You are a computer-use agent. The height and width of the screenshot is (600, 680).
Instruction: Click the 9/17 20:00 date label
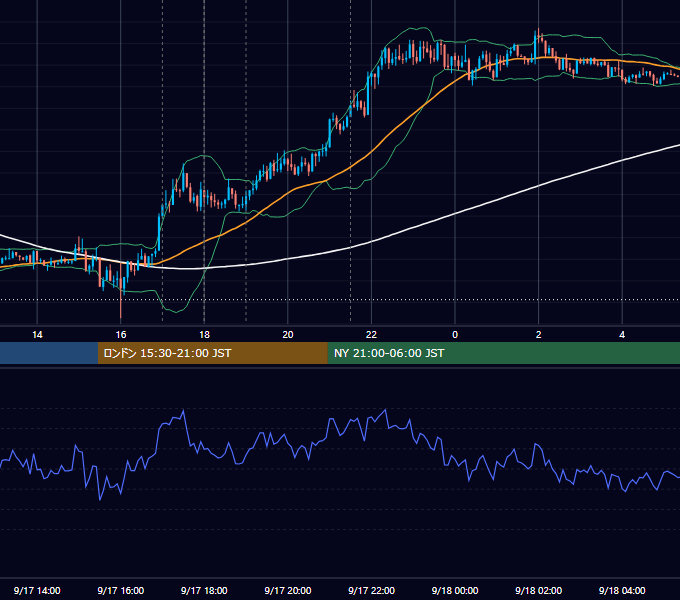[288, 590]
